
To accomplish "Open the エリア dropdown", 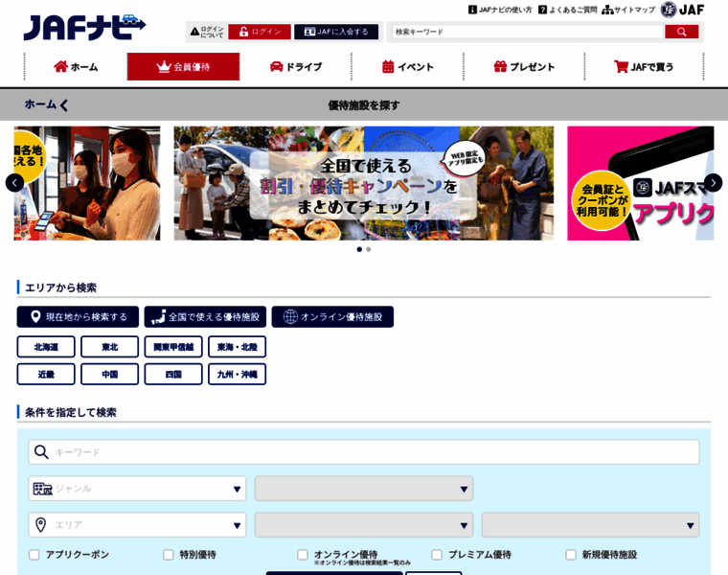I will (137, 525).
